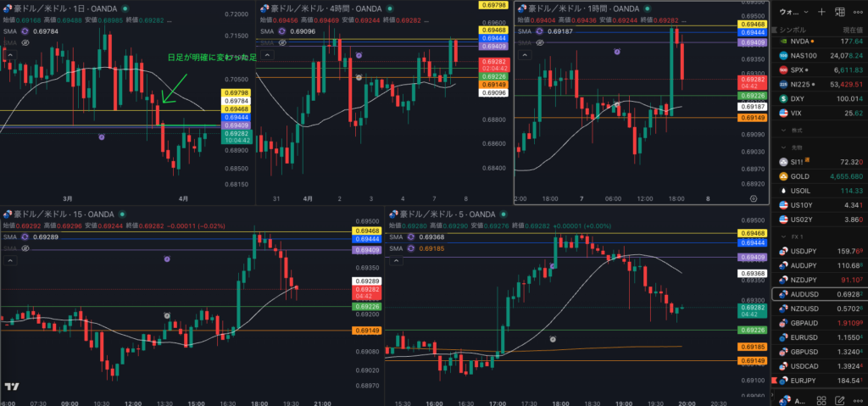
Task: Click the collapse arrow at the right panel edge
Action: (773, 395)
